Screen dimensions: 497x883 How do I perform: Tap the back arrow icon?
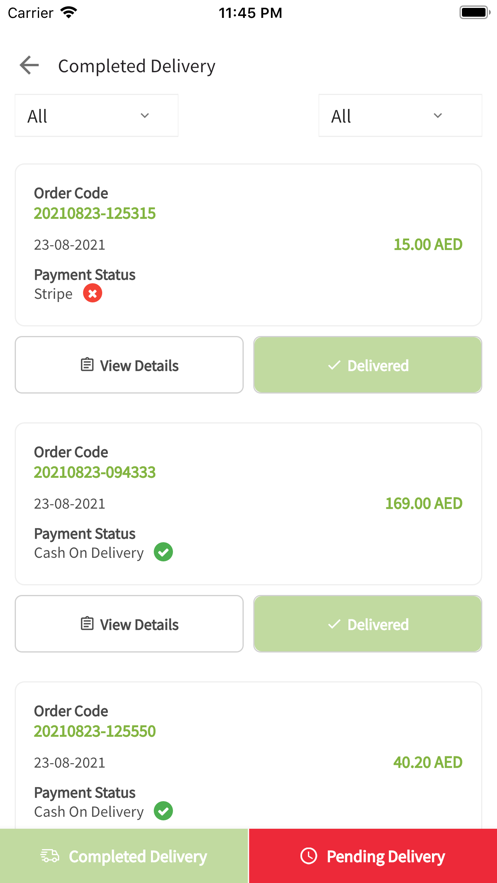pos(29,66)
